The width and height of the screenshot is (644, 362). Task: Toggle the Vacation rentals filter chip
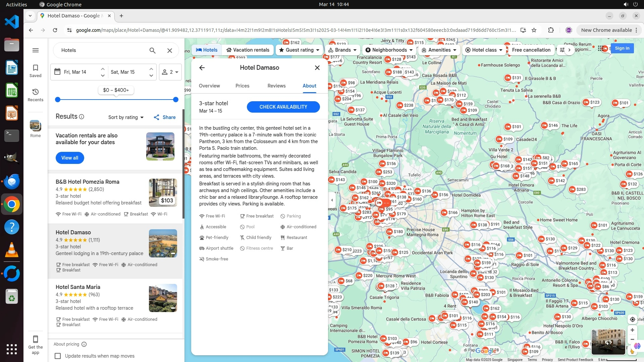[x=248, y=50]
